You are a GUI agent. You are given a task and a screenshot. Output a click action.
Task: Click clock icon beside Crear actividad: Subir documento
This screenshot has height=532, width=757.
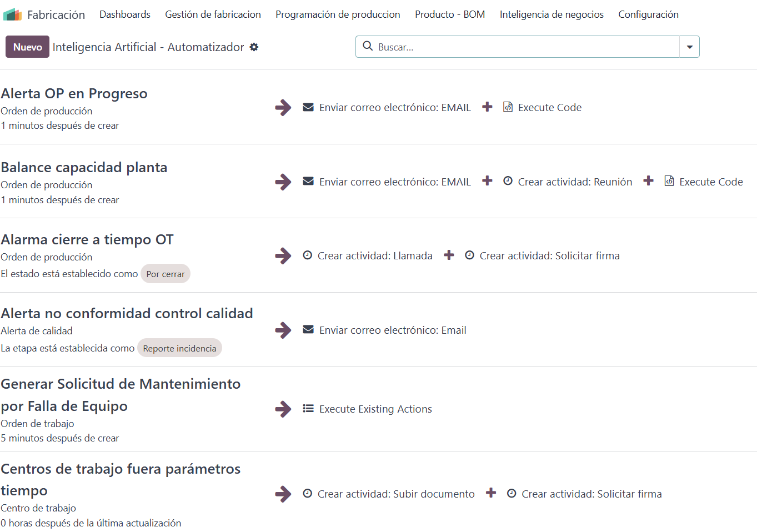point(308,494)
